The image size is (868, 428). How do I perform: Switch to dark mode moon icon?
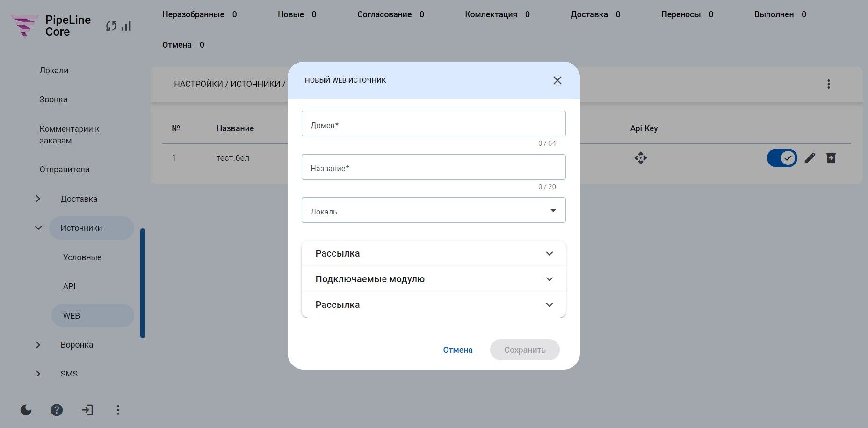(26, 410)
